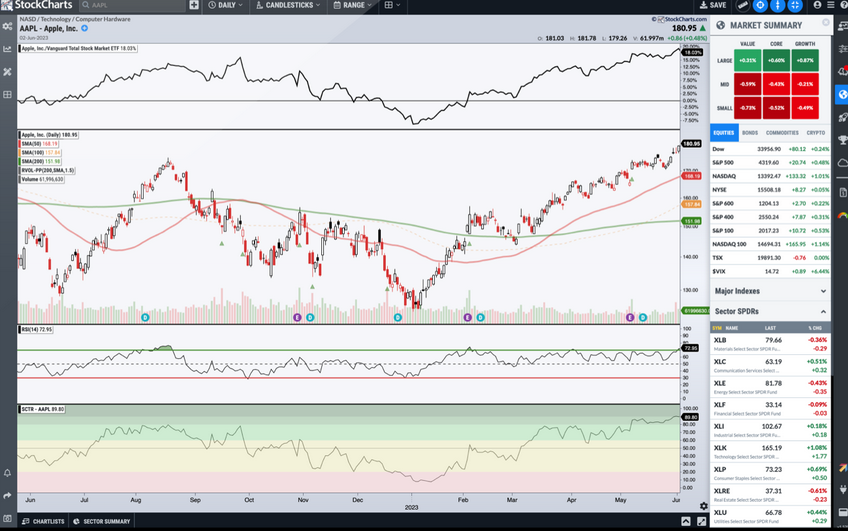The image size is (848, 531).
Task: Switch to the BONDS tab
Action: tap(749, 132)
